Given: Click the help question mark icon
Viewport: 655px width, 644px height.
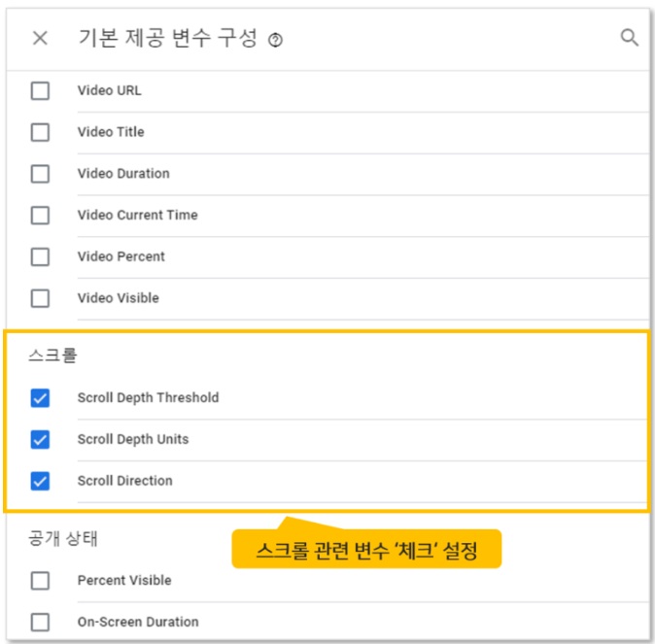Looking at the screenshot, I should (x=275, y=41).
